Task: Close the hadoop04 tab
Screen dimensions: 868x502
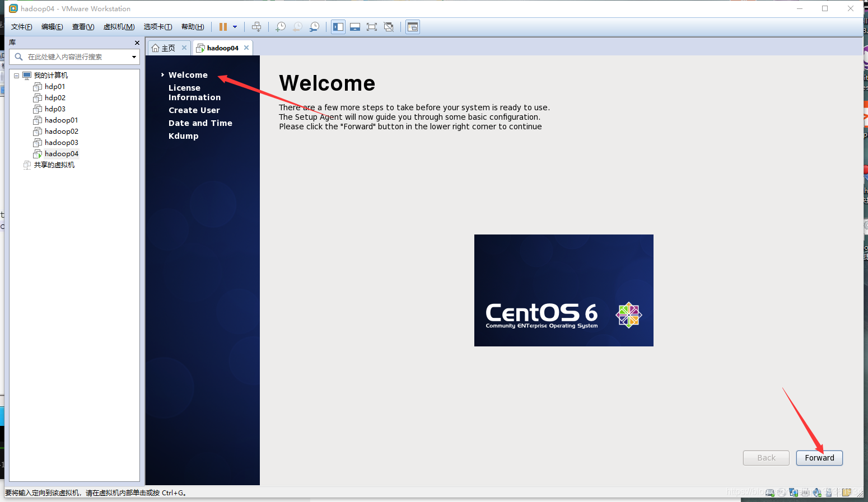Action: click(x=246, y=48)
